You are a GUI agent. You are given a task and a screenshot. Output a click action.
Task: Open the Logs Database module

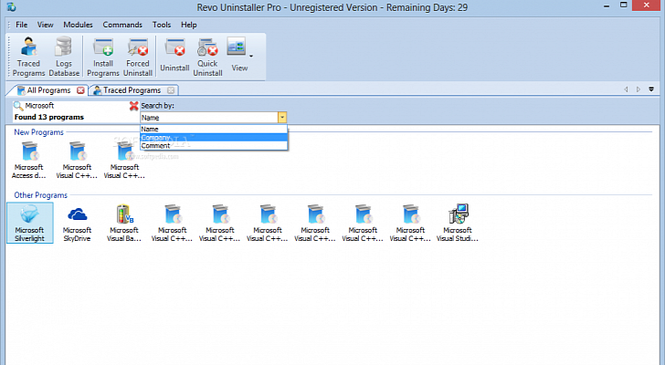64,57
